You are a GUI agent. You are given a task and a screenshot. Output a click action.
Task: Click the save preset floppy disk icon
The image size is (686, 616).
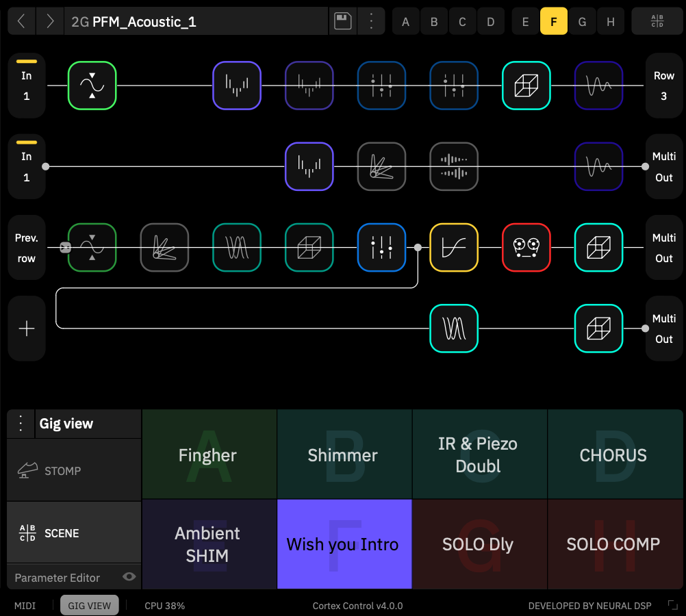tap(342, 21)
